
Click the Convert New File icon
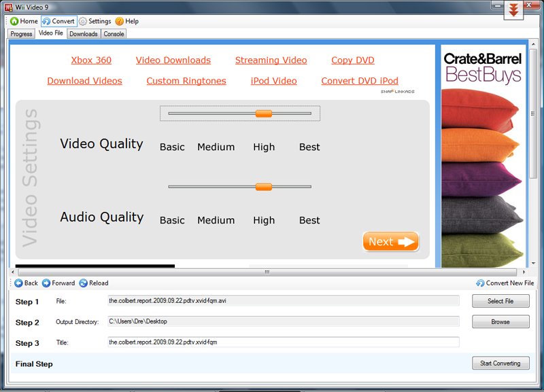480,283
